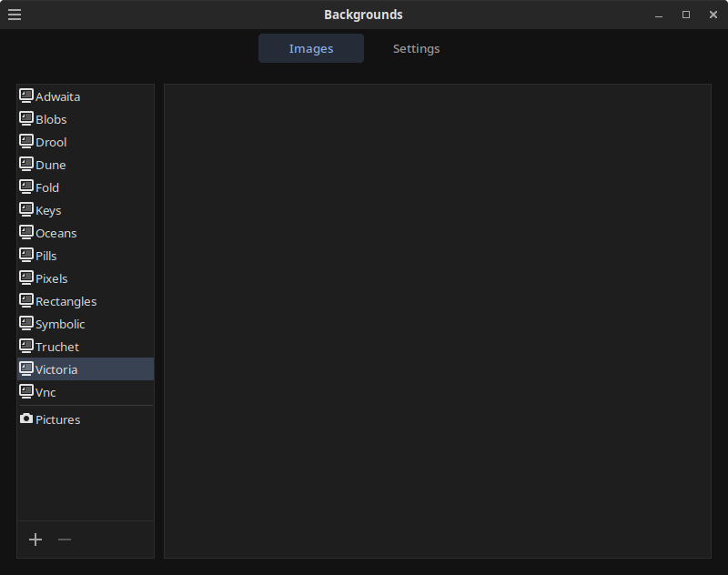Click the monitor icon beside Victoria
728x575 pixels.
click(x=26, y=369)
